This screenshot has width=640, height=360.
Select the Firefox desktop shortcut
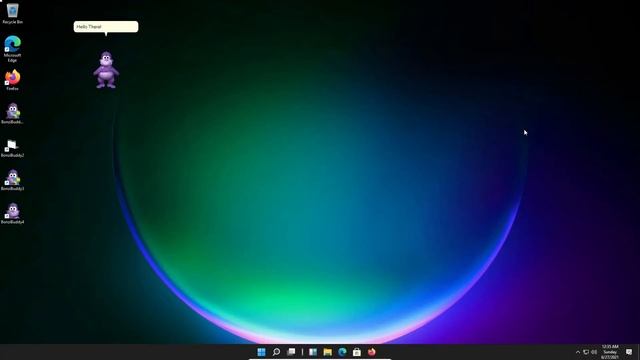(x=13, y=80)
